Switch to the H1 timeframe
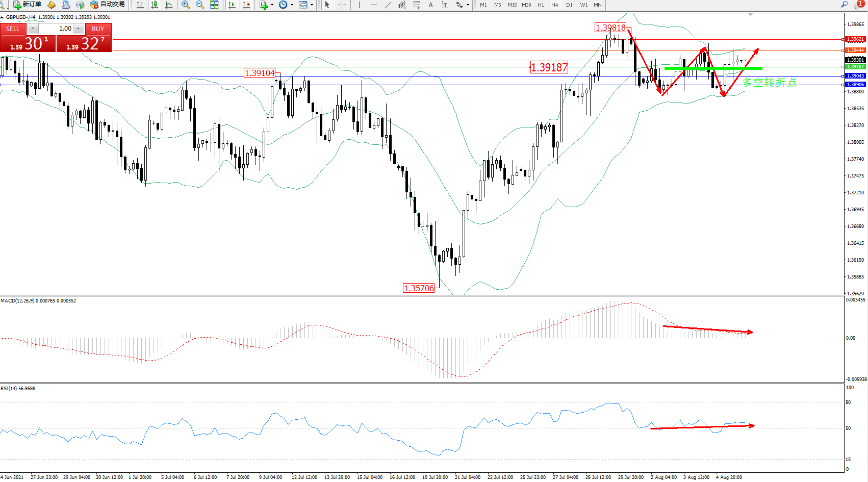The height and width of the screenshot is (482, 868). click(x=541, y=5)
